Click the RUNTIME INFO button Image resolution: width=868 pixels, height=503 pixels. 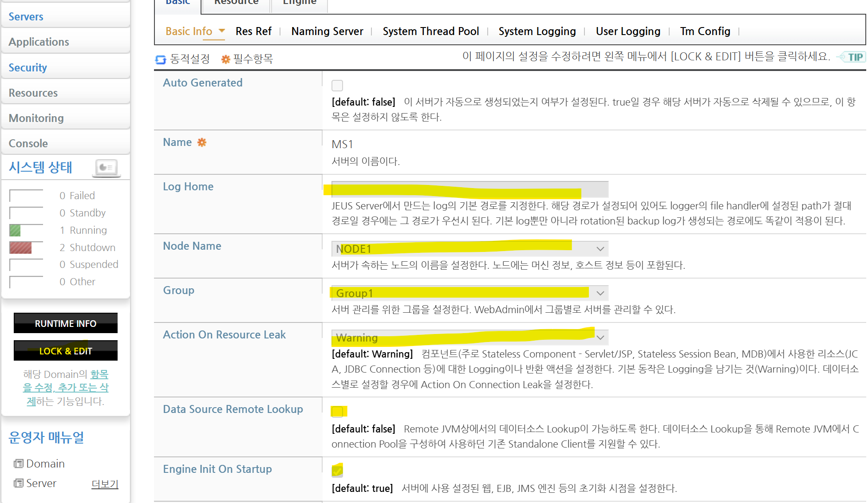pos(66,323)
